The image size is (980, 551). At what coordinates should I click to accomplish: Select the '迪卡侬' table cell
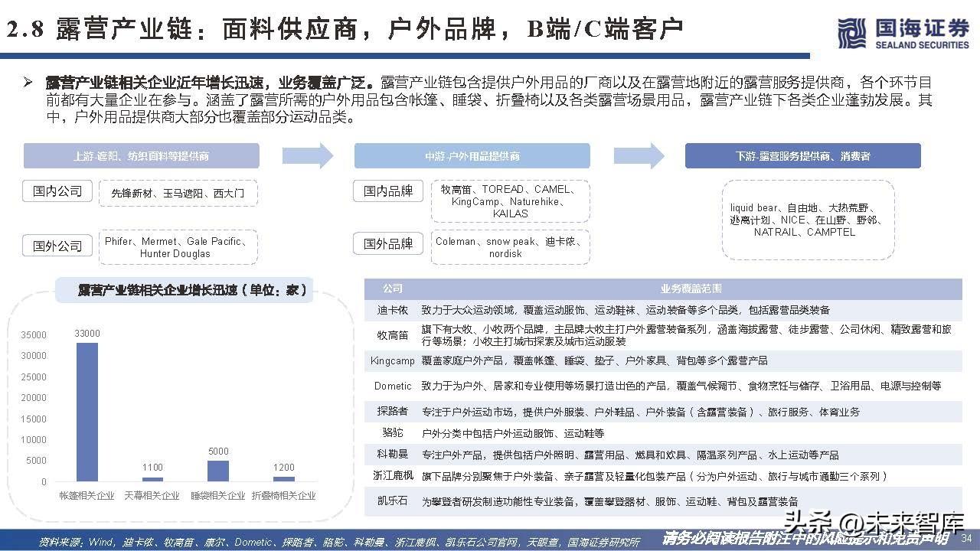pos(393,311)
